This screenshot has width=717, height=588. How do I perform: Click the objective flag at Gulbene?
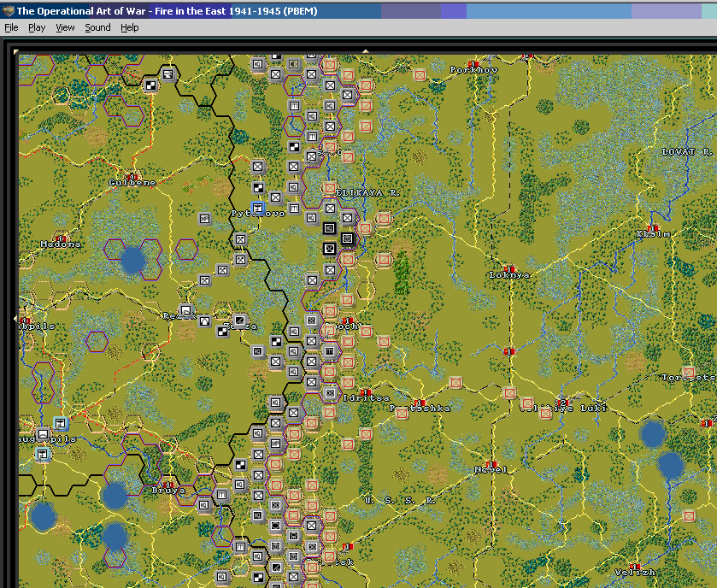click(132, 177)
